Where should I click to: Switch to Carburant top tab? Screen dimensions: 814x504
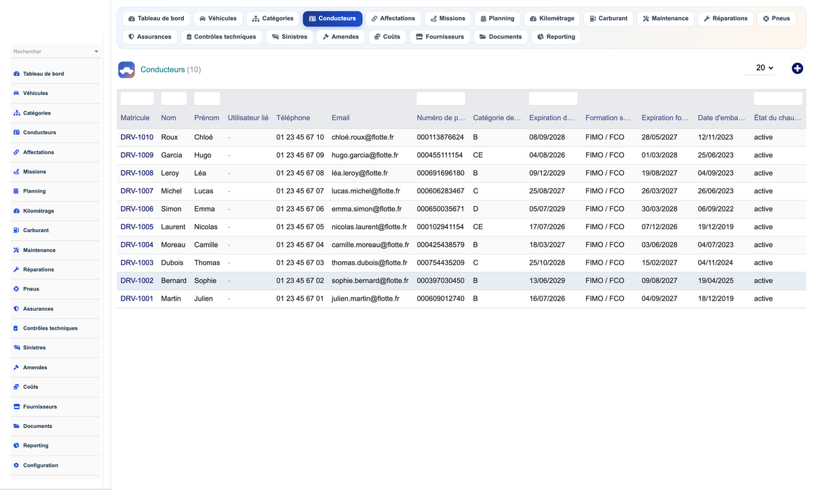(608, 18)
